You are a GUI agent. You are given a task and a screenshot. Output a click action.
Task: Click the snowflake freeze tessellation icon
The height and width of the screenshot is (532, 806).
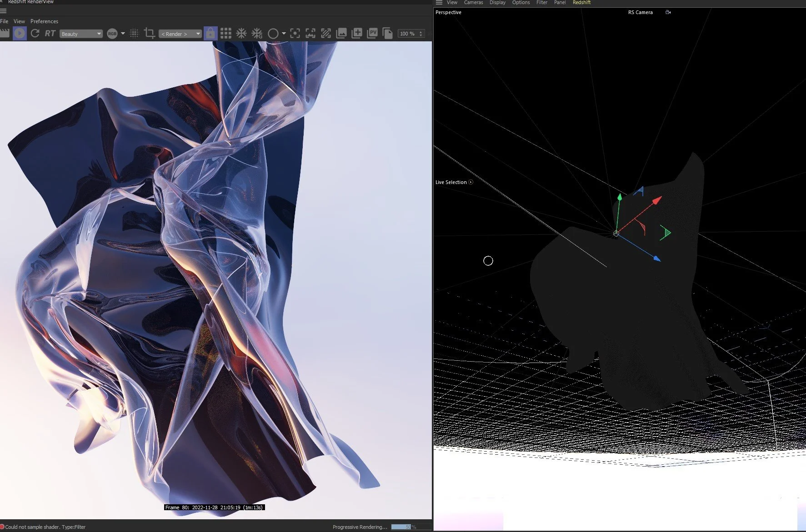coord(241,33)
